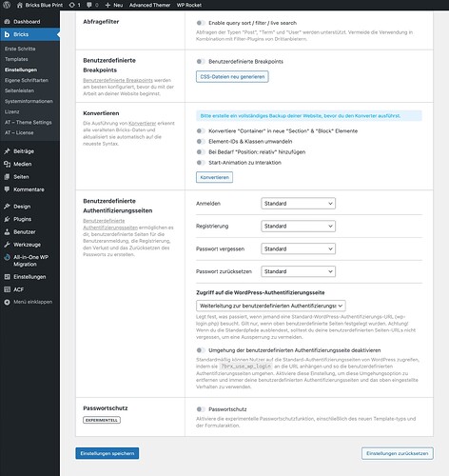This screenshot has height=476, width=449.
Task: Open Eigene Schriftarten submenu item
Action: [27, 80]
